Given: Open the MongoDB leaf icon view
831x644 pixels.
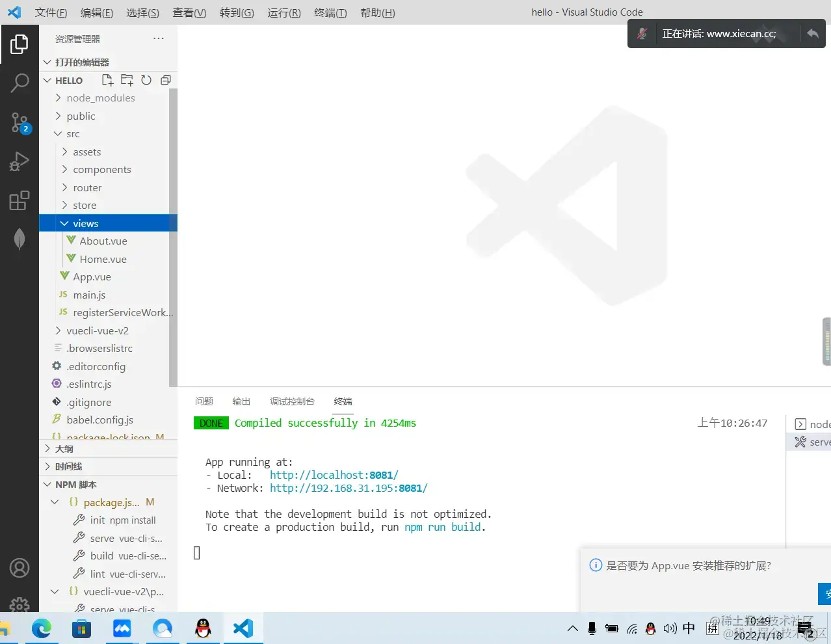Looking at the screenshot, I should coord(20,239).
